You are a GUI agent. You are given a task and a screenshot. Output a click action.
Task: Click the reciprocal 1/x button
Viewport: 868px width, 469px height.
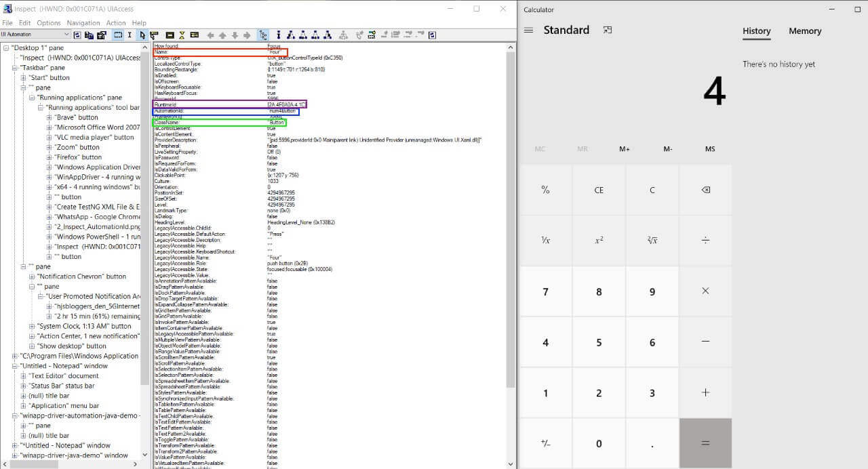coord(545,240)
